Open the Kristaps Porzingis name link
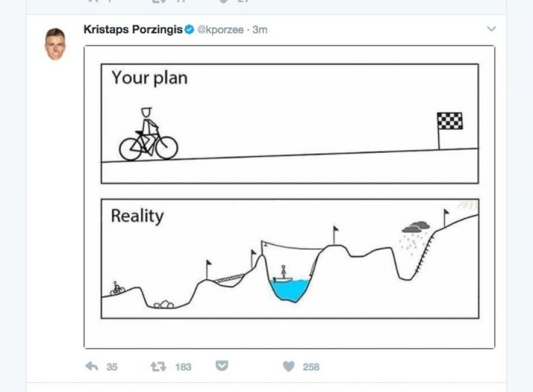The image size is (533, 392). pyautogui.click(x=133, y=30)
